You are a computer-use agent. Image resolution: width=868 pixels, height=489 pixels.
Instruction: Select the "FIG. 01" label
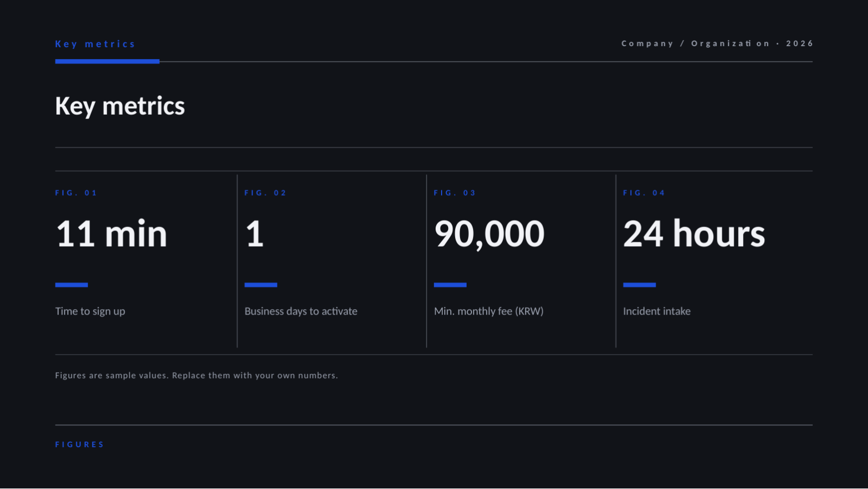click(x=76, y=193)
